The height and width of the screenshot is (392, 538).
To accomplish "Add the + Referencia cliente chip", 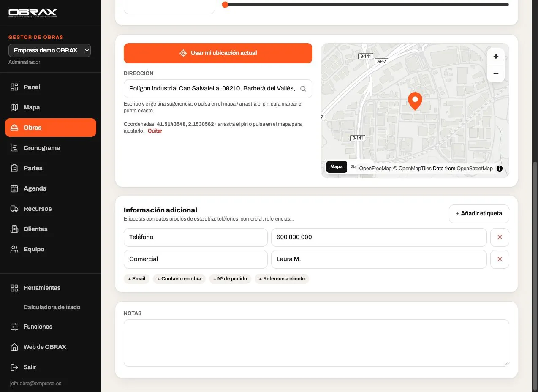I will pyautogui.click(x=282, y=279).
